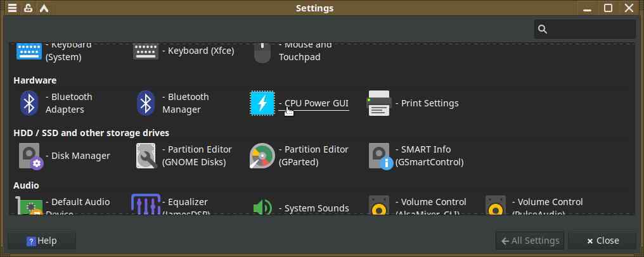
Task: Go back with All Settings button
Action: click(530, 241)
